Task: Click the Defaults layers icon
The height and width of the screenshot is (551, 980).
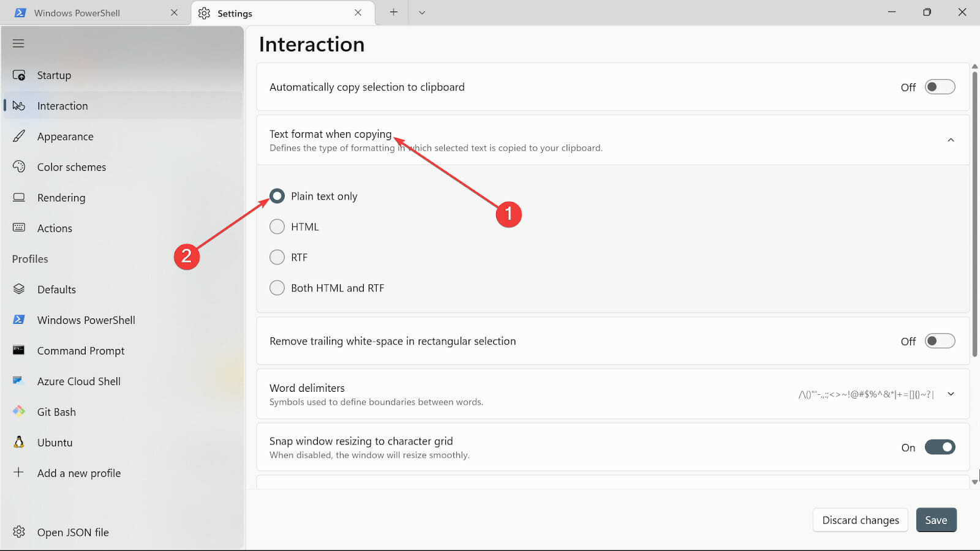Action: [19, 289]
